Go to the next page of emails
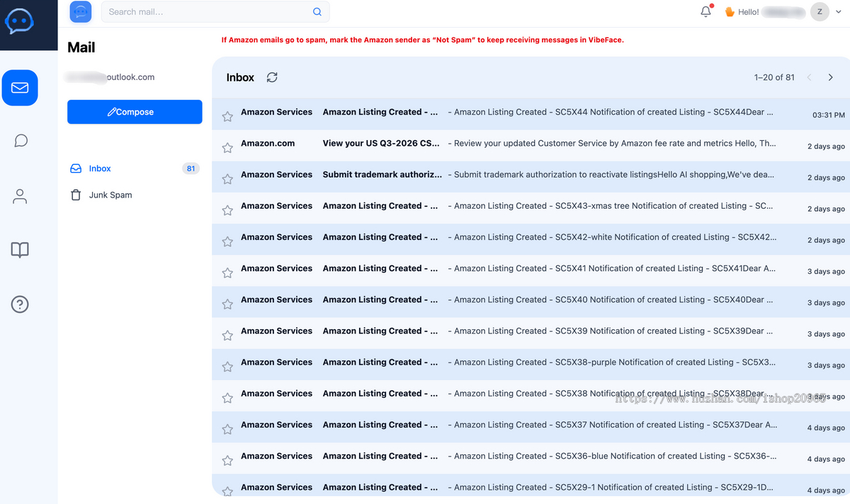850x504 pixels. [x=831, y=77]
